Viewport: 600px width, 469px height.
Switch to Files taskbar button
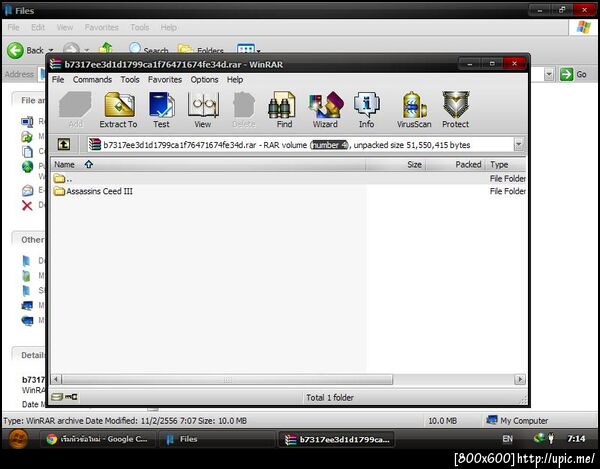216,439
